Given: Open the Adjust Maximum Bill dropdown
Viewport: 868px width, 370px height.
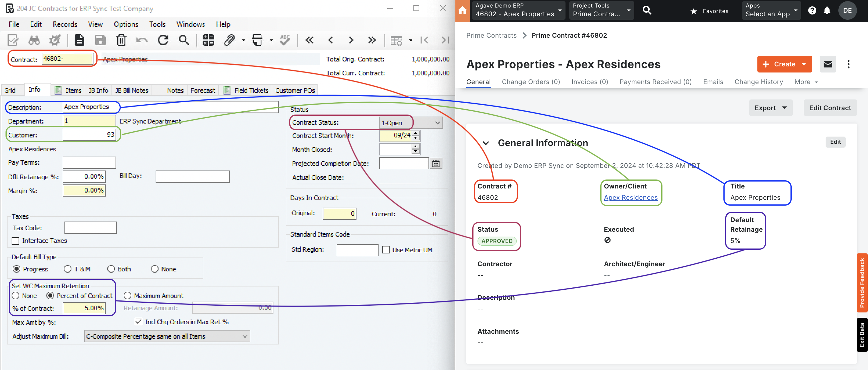Looking at the screenshot, I should click(167, 336).
